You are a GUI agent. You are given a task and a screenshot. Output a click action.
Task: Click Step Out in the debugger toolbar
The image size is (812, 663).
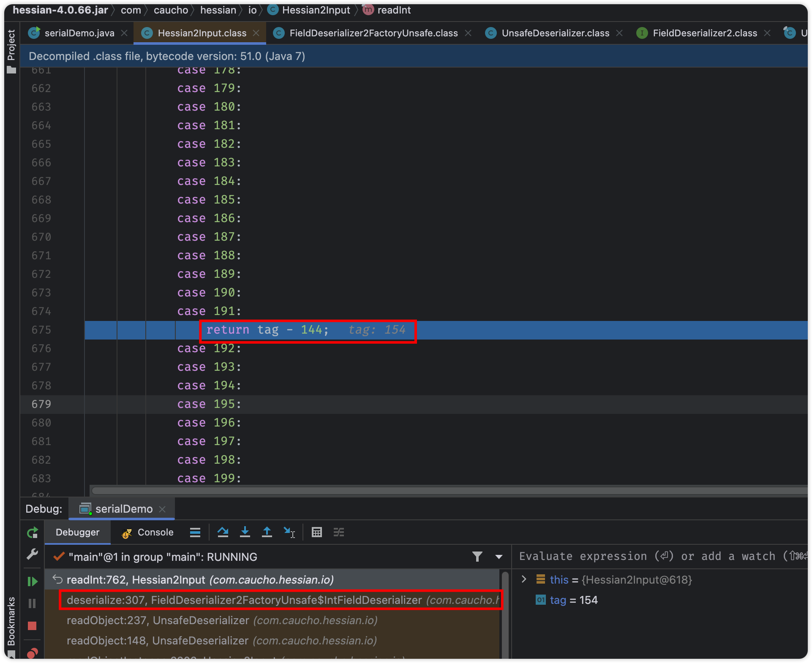[x=267, y=532]
